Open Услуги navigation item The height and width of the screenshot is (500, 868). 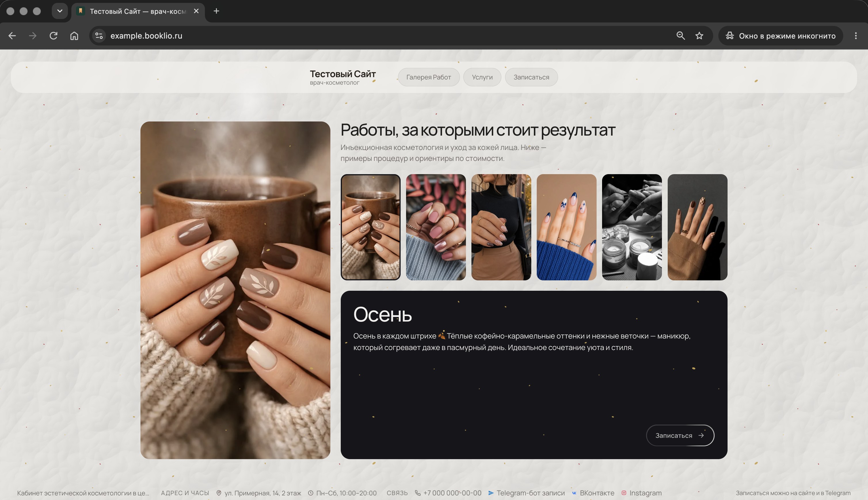click(x=482, y=77)
